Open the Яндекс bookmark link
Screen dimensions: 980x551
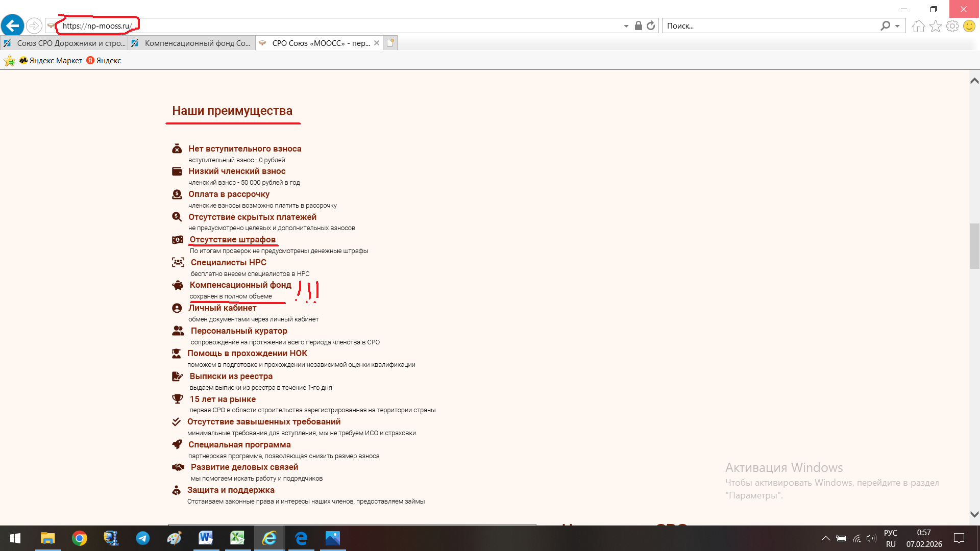tap(104, 61)
